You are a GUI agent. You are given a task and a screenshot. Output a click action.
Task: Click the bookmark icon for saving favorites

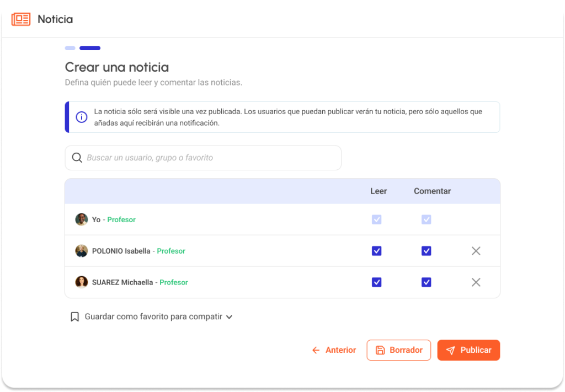pos(75,317)
